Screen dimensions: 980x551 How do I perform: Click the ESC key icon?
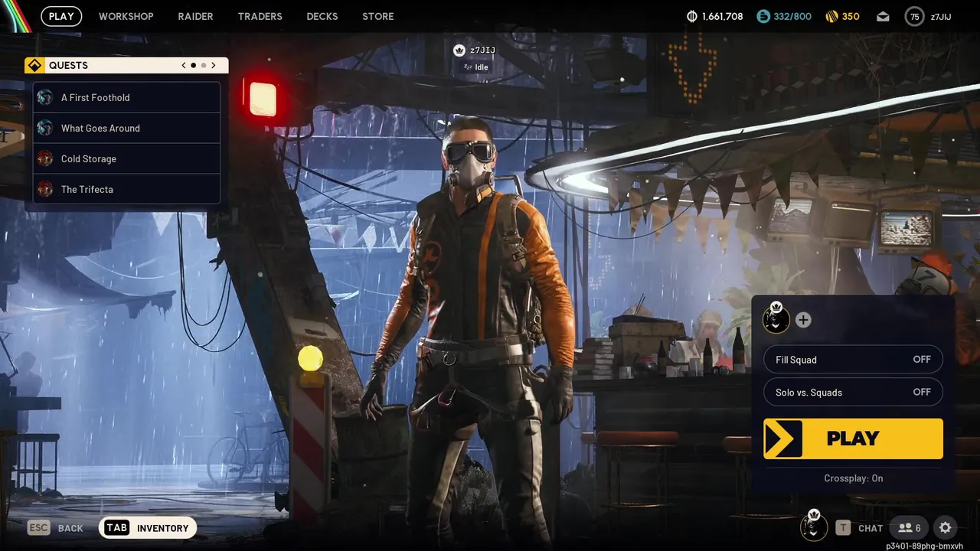[x=39, y=527]
